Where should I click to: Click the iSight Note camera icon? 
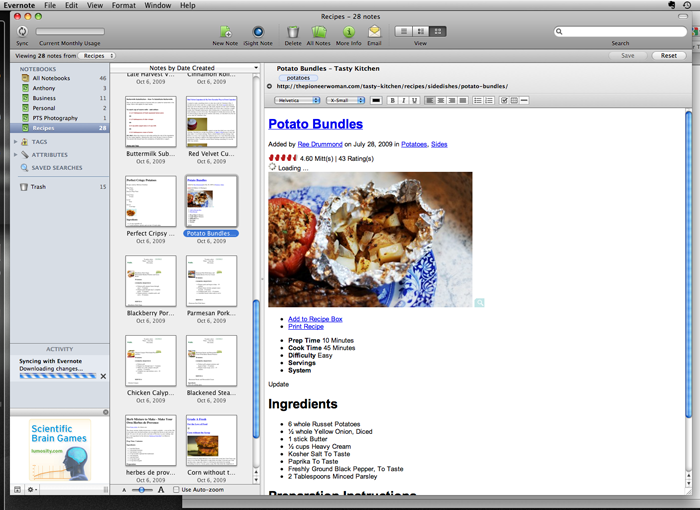(x=258, y=32)
